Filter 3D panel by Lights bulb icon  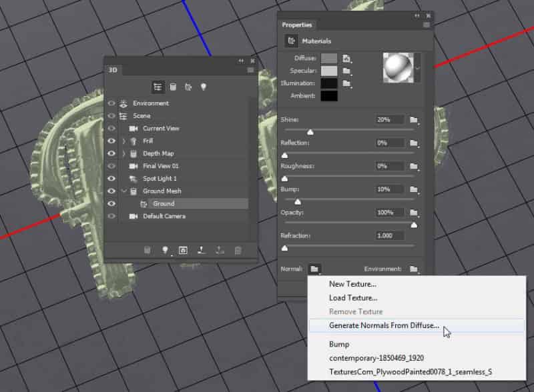204,87
